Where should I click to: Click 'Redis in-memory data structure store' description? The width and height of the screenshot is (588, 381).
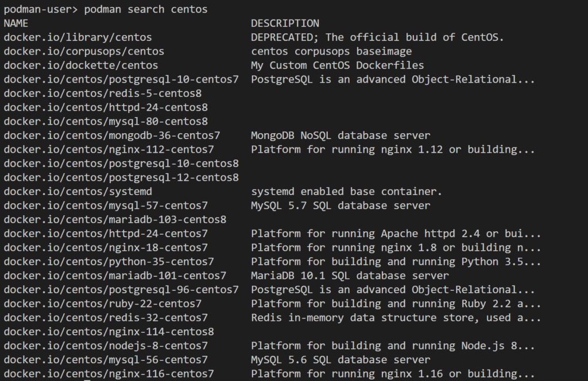(x=396, y=318)
